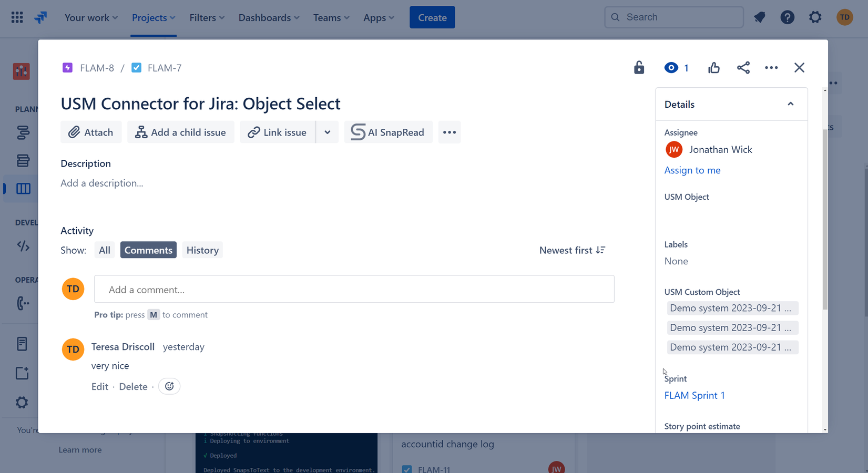Add emoji reaction to the comment
This screenshot has width=868, height=473.
169,386
